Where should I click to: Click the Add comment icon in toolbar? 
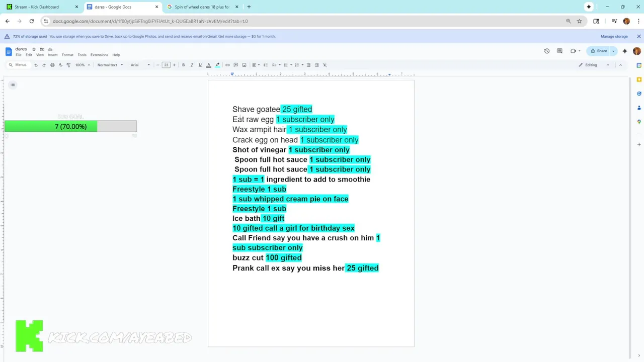pos(235,65)
